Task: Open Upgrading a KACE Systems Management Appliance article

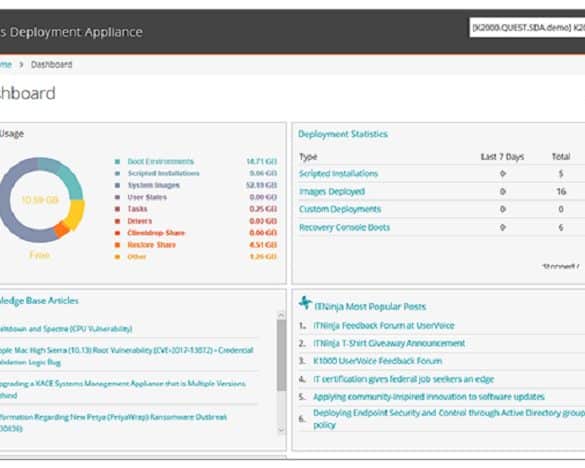Action: [123, 389]
